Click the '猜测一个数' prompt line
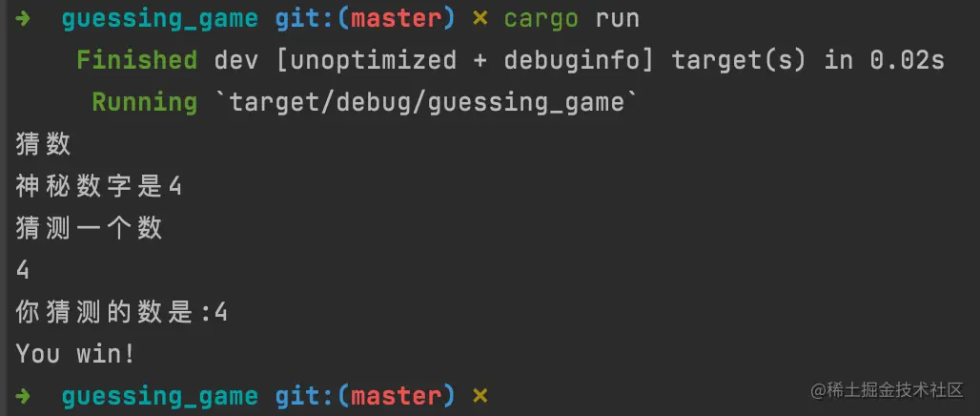980x416 pixels. click(x=89, y=228)
